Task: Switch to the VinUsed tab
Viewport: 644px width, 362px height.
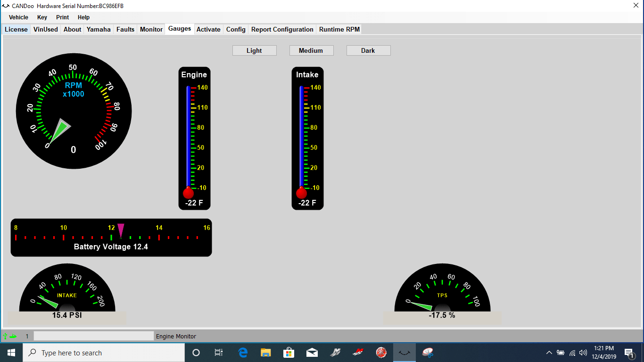Action: [x=45, y=29]
